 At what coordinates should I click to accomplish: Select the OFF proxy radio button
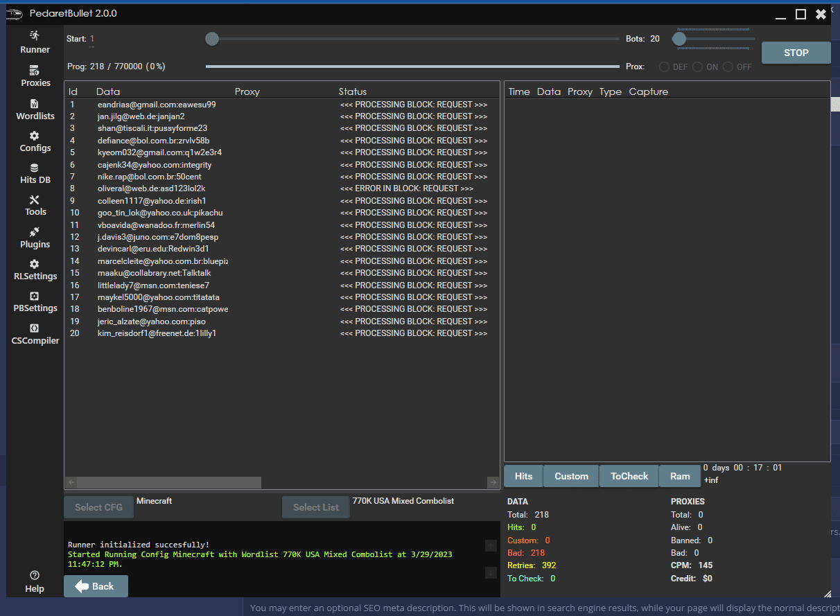point(728,67)
